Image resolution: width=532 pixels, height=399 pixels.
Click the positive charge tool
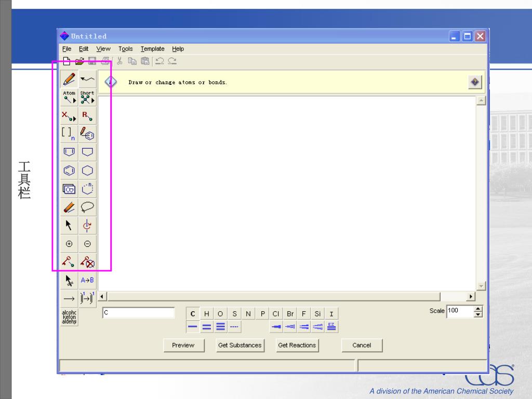[x=69, y=244]
